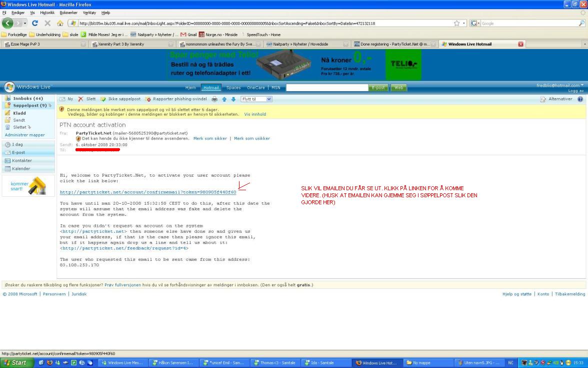The height and width of the screenshot is (368, 588).
Task: Click the Telio router advertisement banner
Action: coord(294,65)
